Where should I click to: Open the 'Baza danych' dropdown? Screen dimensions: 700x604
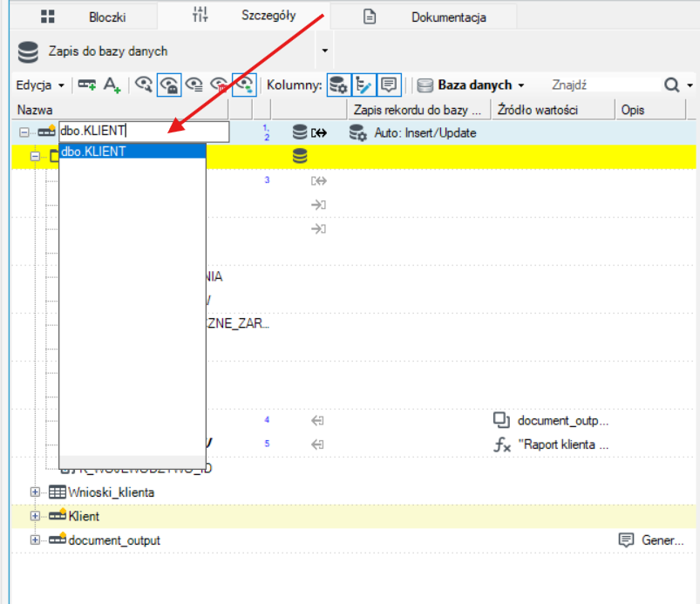(x=471, y=85)
